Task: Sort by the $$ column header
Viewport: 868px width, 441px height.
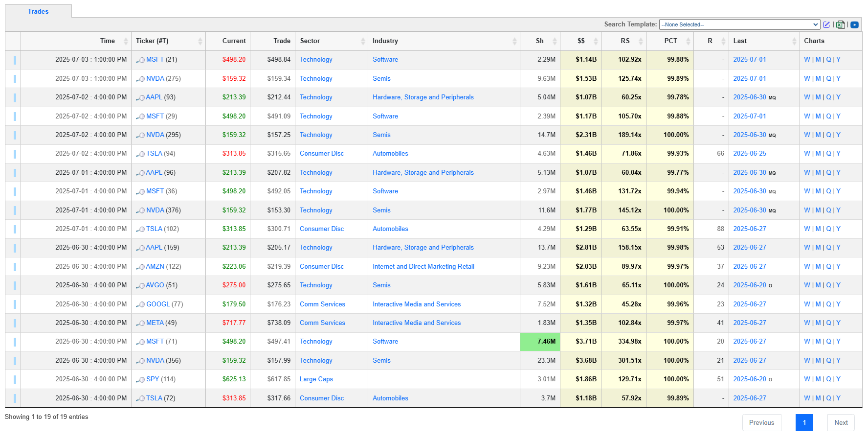Action: [580, 41]
